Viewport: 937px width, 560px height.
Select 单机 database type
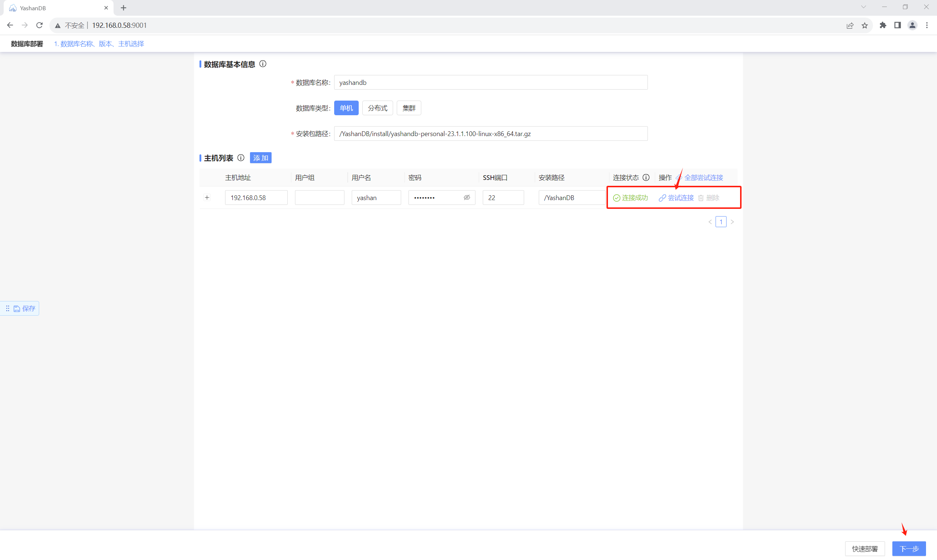pyautogui.click(x=346, y=108)
